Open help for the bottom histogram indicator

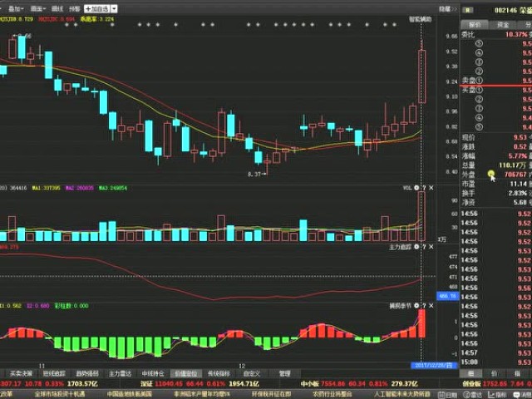click(x=424, y=306)
